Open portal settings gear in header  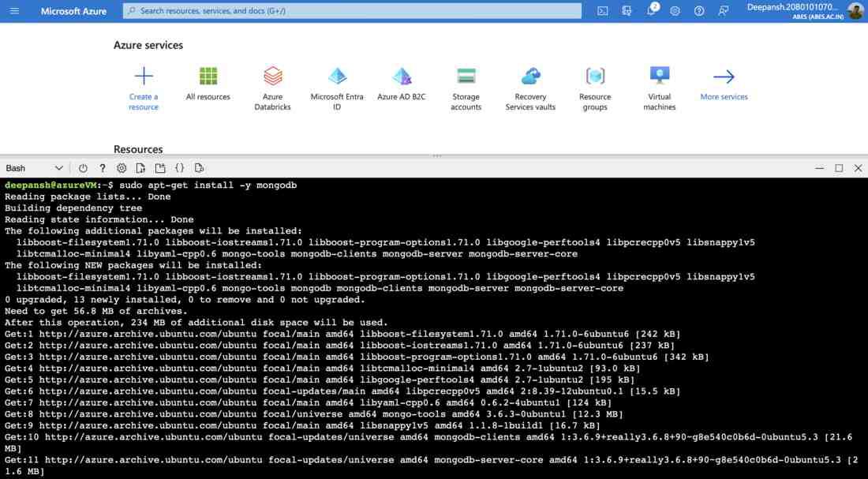pyautogui.click(x=675, y=10)
